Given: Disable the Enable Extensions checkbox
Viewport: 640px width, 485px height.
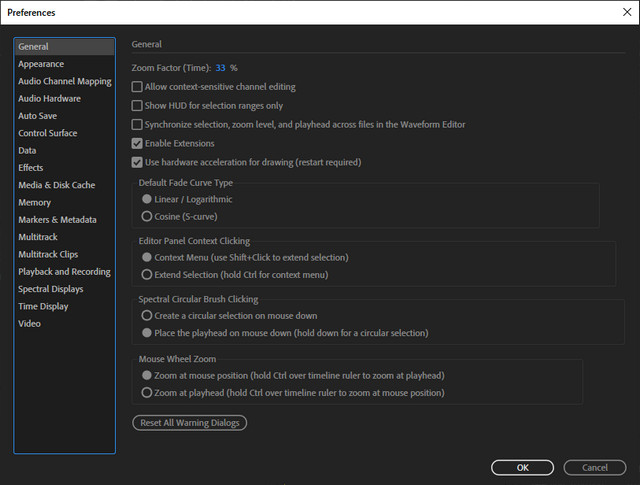Looking at the screenshot, I should (x=137, y=144).
